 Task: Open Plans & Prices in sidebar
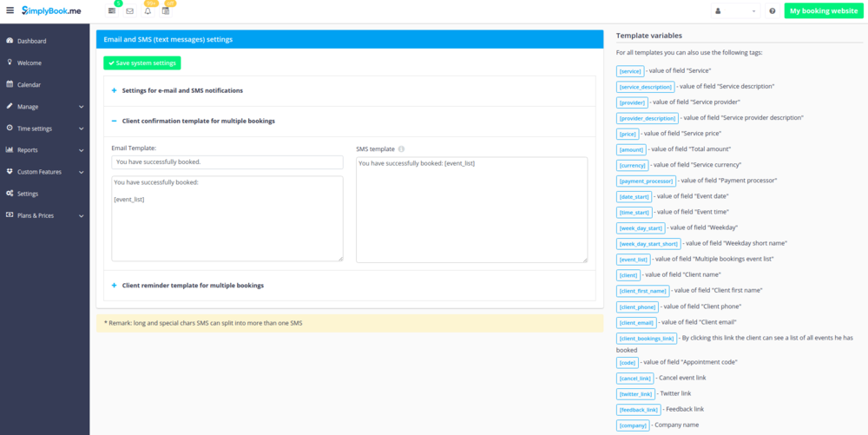point(35,215)
